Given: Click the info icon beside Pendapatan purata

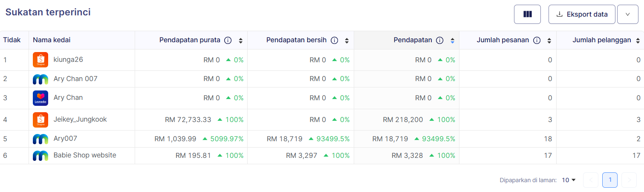Looking at the screenshot, I should pyautogui.click(x=228, y=41).
